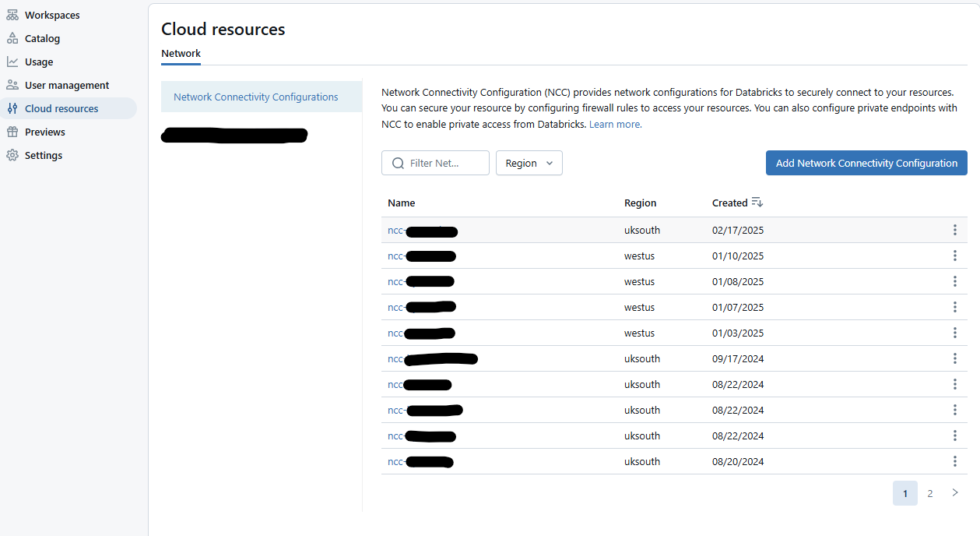Open actions menu for the 08/20/2024 row

click(x=955, y=461)
